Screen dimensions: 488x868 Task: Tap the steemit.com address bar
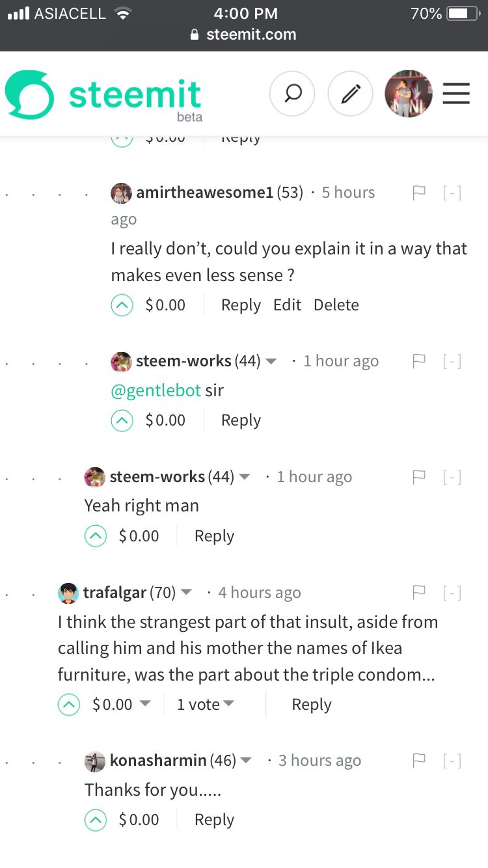point(244,34)
